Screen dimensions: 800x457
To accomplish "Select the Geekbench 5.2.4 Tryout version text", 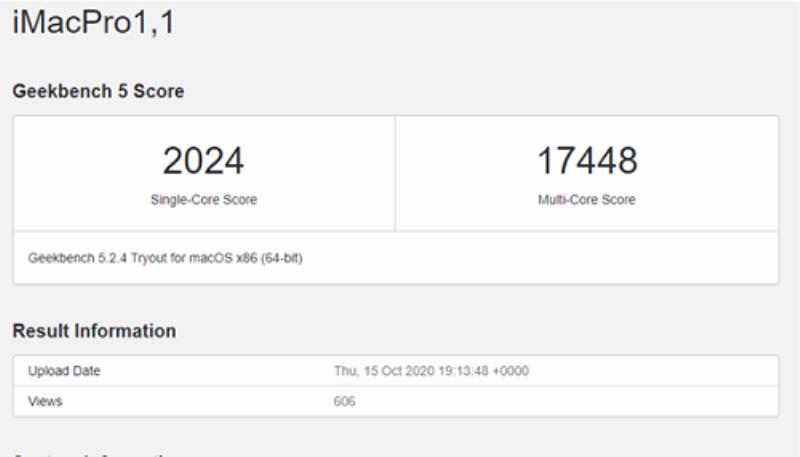I will click(165, 258).
